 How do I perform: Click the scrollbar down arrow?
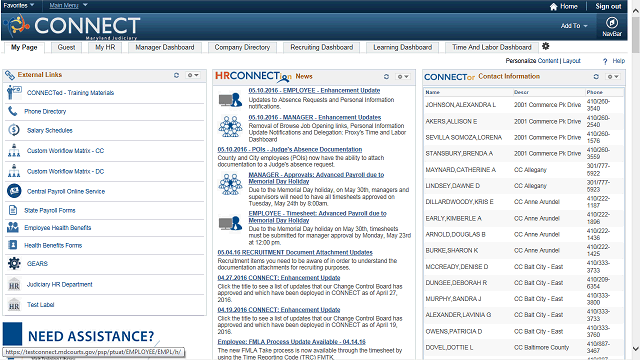tap(636, 349)
